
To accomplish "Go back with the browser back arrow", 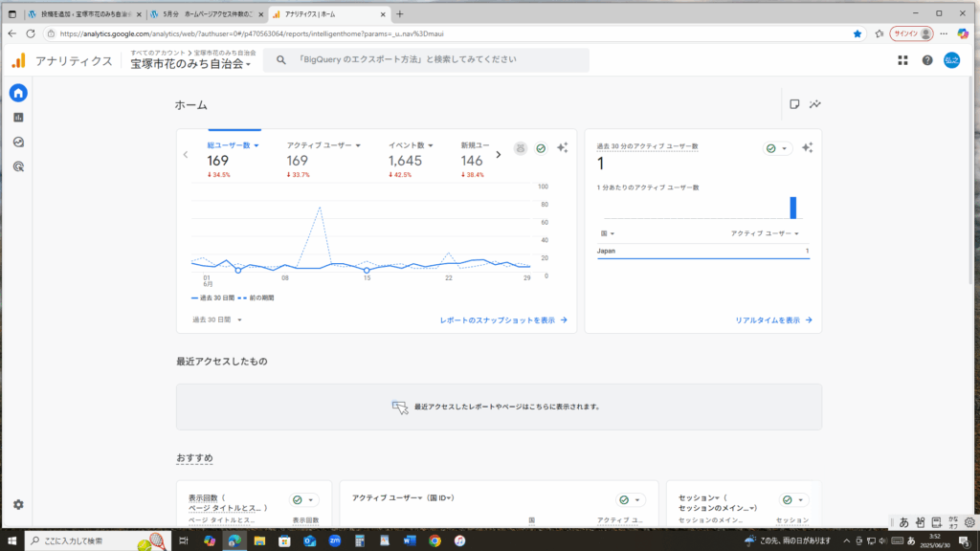I will coord(12,33).
